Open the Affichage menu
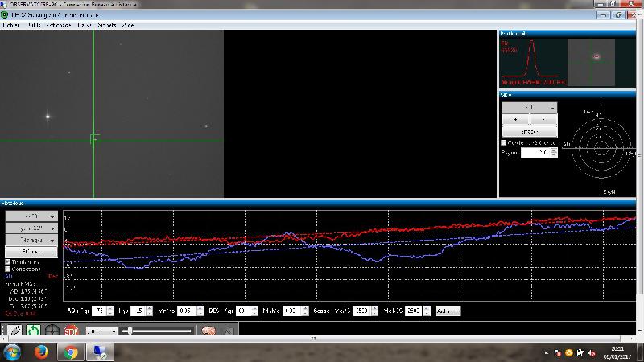The width and height of the screenshot is (644, 362). pyautogui.click(x=59, y=25)
